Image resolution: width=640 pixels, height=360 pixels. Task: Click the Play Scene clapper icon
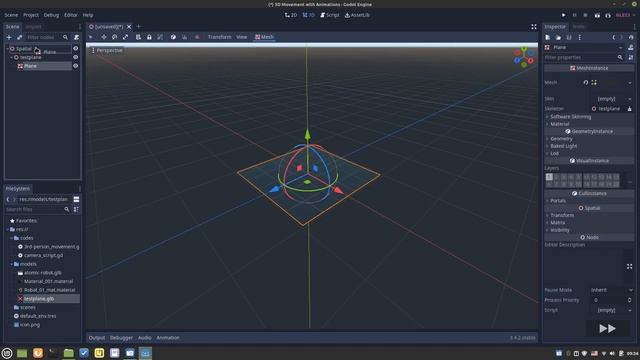point(597,15)
